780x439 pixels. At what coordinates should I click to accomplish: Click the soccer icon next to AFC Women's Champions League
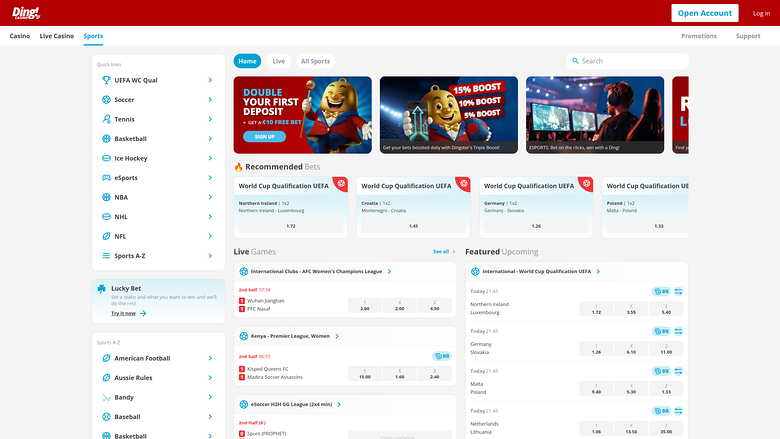pyautogui.click(x=243, y=271)
